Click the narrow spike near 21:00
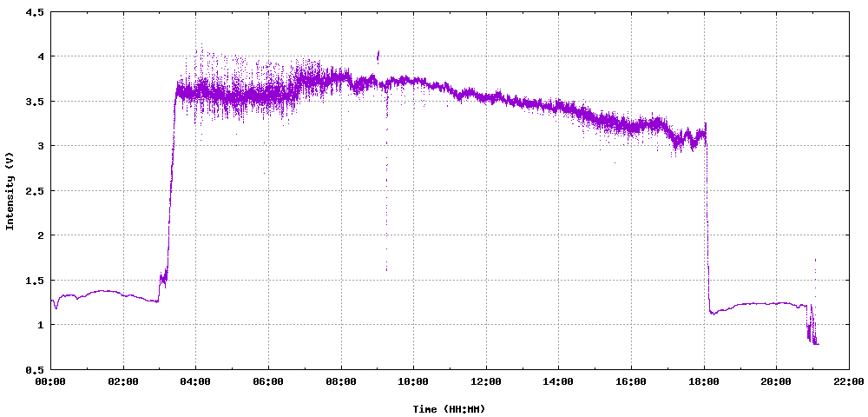 click(815, 269)
